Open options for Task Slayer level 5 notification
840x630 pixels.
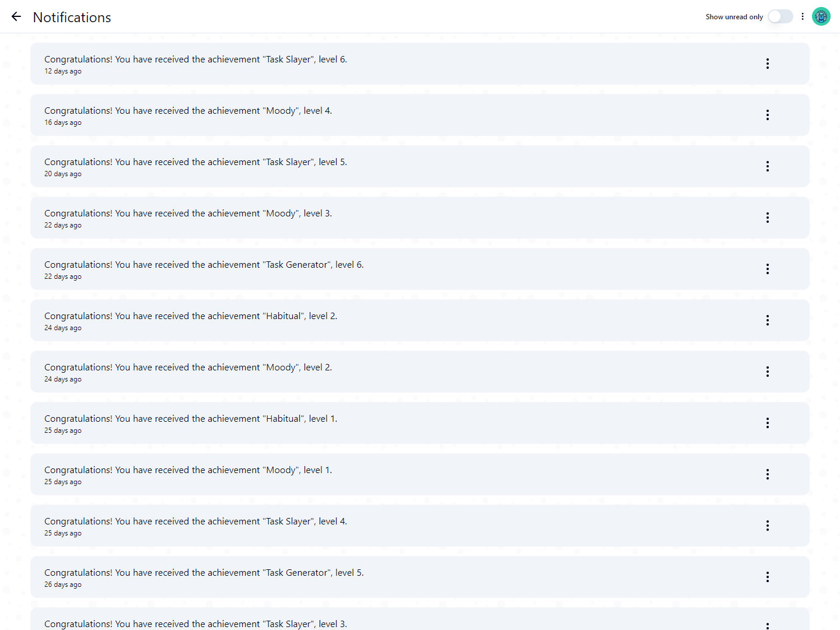[767, 166]
